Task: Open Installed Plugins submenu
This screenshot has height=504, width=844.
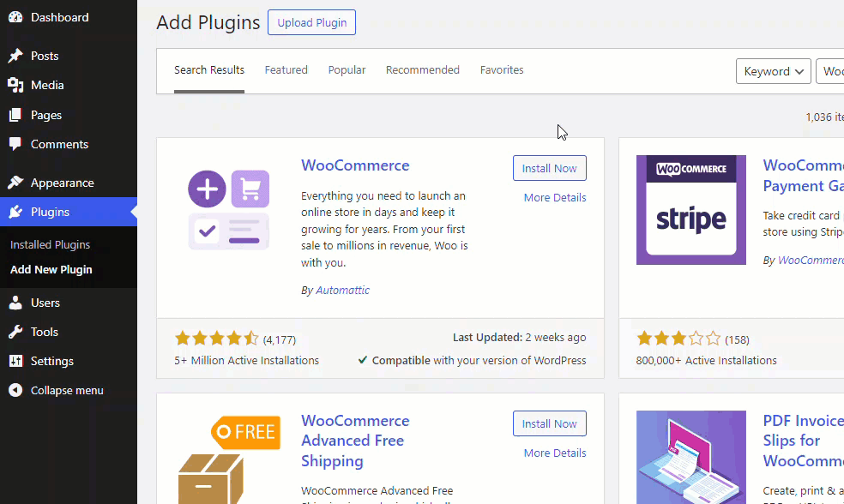Action: pos(50,245)
